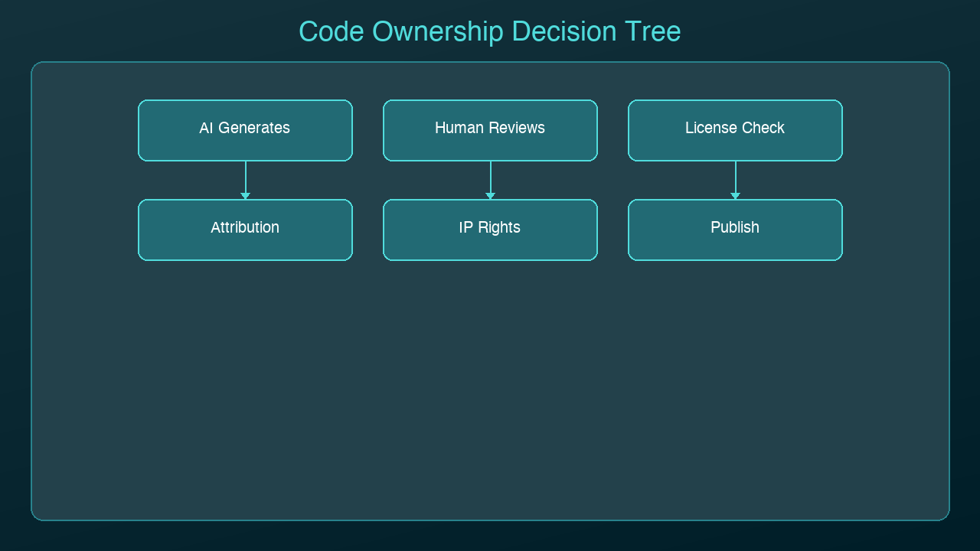This screenshot has height=551, width=980.
Task: Click empty panel area below IP Rights node
Action: click(x=490, y=383)
